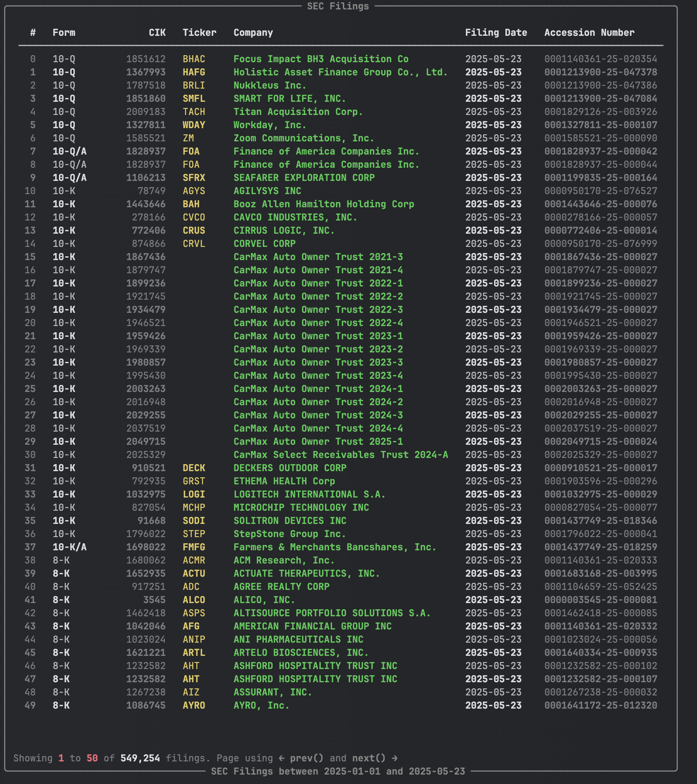Select the 10-K/A form in row 37

[x=69, y=547]
